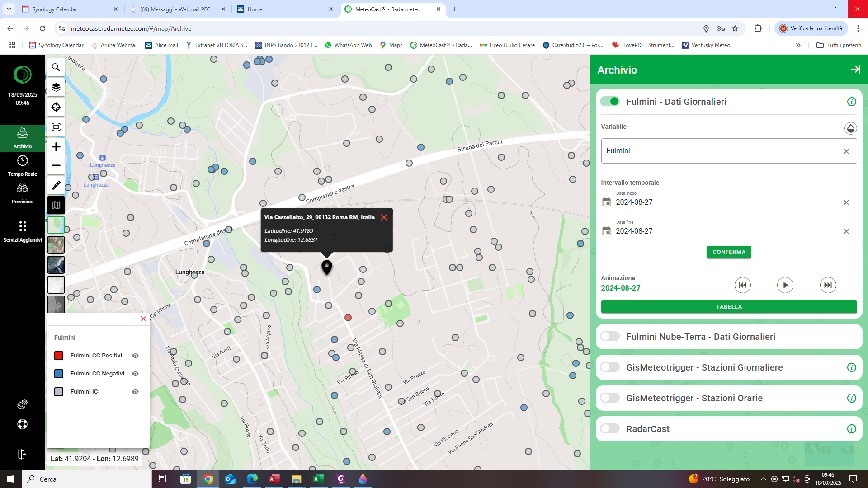Open Tempo Reale from sidebar
The width and height of the screenshot is (868, 488).
[23, 165]
